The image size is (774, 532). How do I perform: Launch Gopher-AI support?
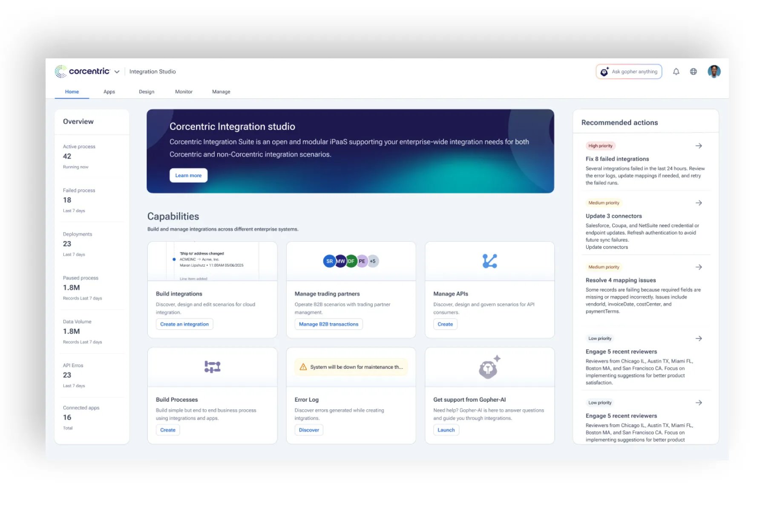point(446,430)
